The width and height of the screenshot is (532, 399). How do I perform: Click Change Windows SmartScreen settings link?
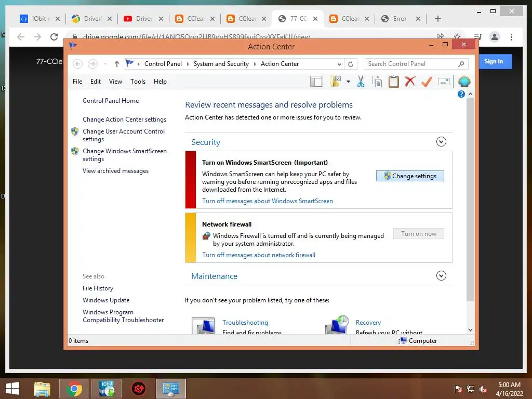pyautogui.click(x=125, y=155)
